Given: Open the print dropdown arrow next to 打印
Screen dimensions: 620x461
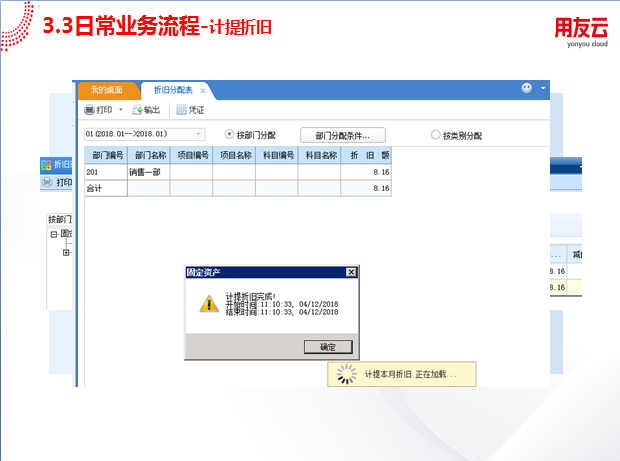Looking at the screenshot, I should coord(121,110).
